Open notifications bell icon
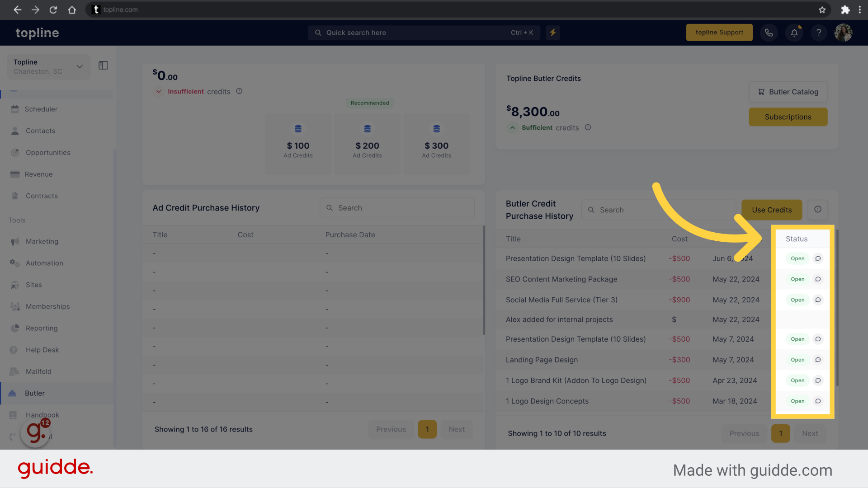The height and width of the screenshot is (488, 868). (x=794, y=33)
